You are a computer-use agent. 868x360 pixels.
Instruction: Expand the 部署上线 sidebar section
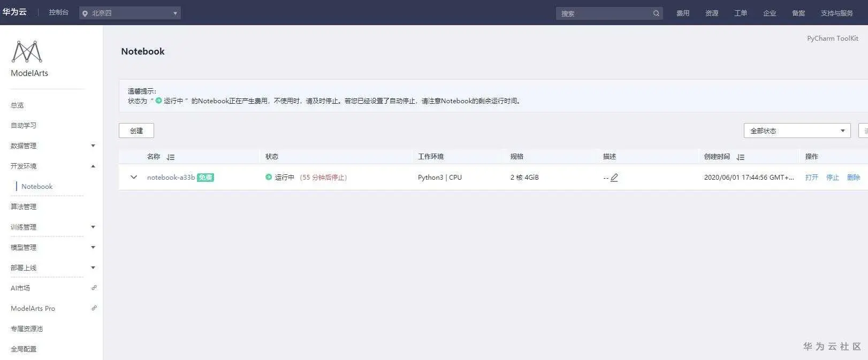(93, 267)
